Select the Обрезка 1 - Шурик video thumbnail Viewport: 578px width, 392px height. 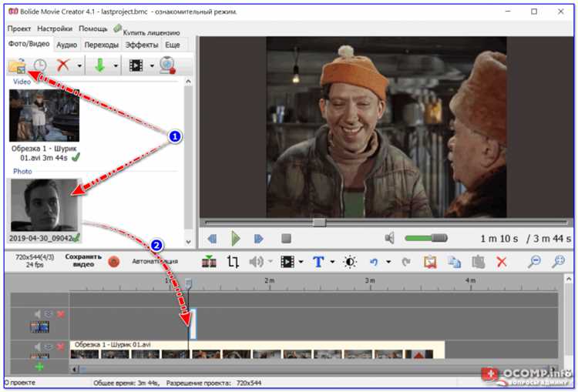coord(44,116)
